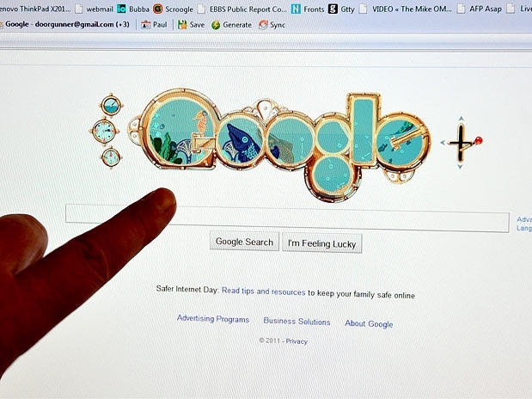The height and width of the screenshot is (399, 532).
Task: Open the Paul profile toolbar item
Action: click(154, 24)
